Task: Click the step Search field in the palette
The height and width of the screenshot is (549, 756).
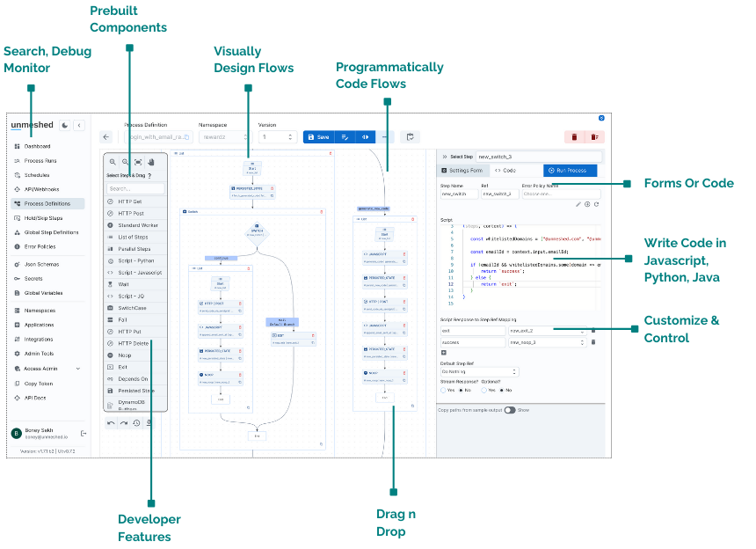Action: 135,188
